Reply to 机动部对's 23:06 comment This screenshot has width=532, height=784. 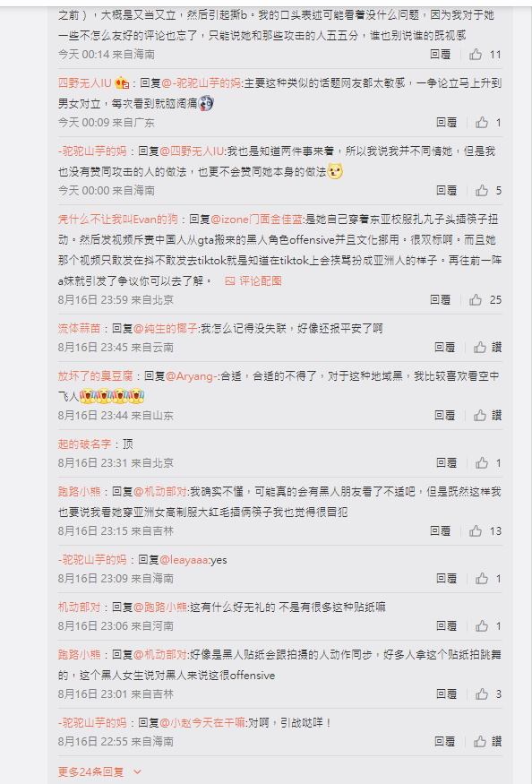tap(446, 625)
